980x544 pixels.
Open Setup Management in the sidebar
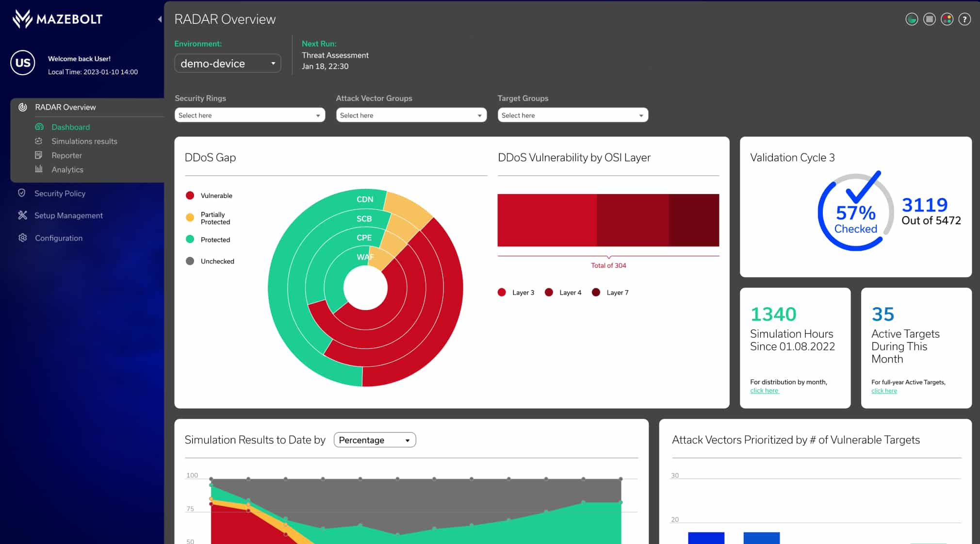click(x=68, y=215)
